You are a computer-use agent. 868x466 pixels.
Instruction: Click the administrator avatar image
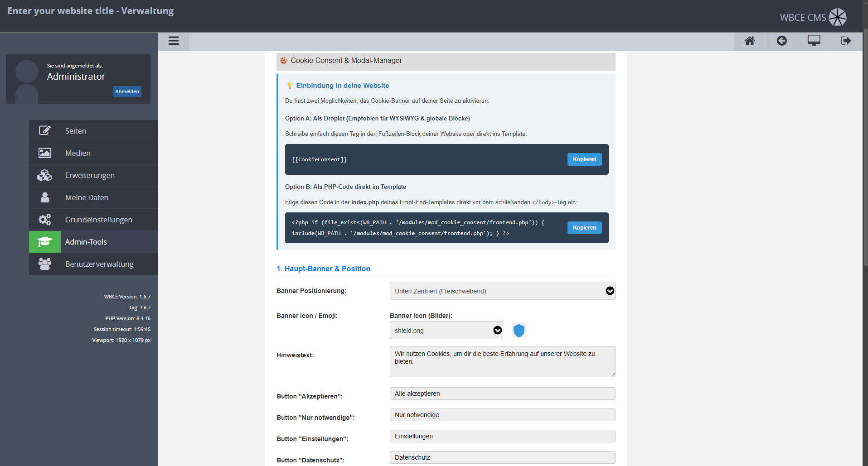point(27,82)
